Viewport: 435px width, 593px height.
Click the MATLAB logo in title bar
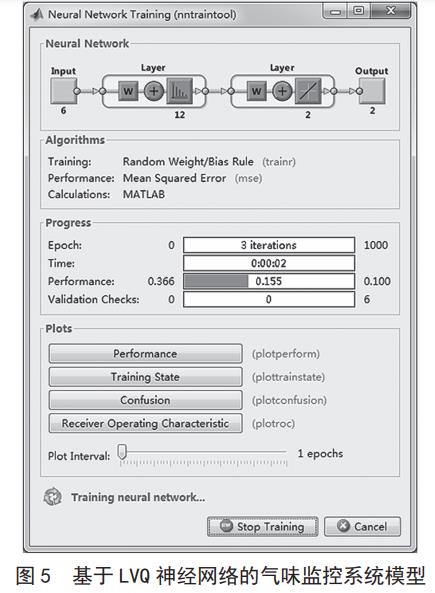pos(37,14)
